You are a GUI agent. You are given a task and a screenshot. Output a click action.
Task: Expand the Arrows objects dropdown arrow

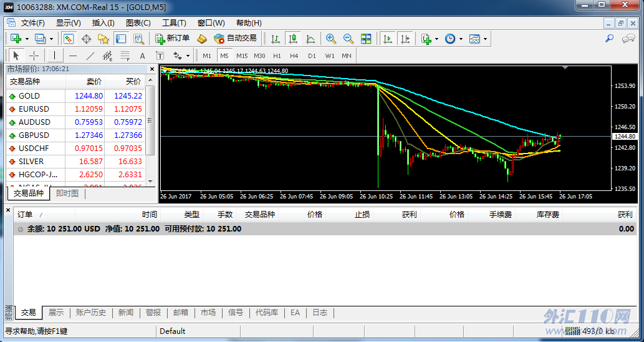pos(188,56)
